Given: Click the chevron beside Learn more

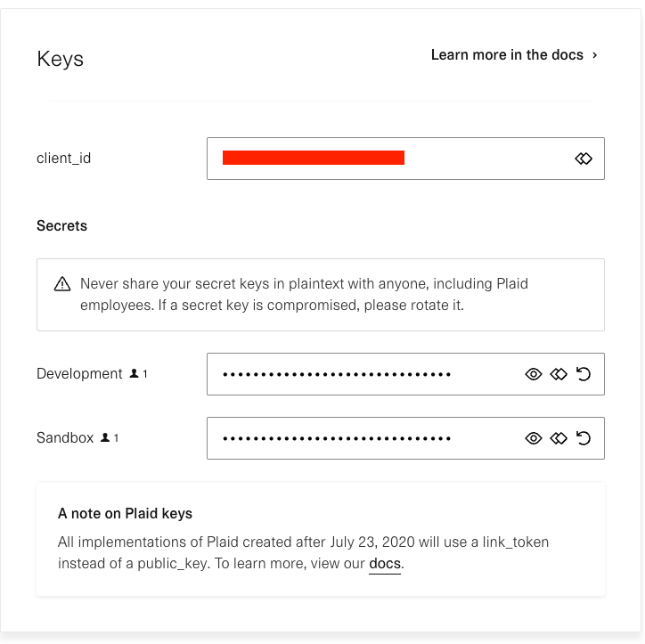Looking at the screenshot, I should click(594, 55).
